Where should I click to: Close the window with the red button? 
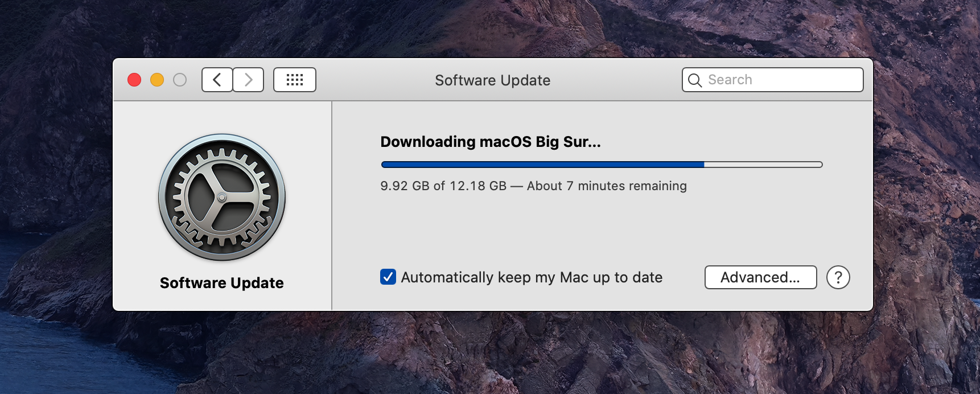coord(134,80)
